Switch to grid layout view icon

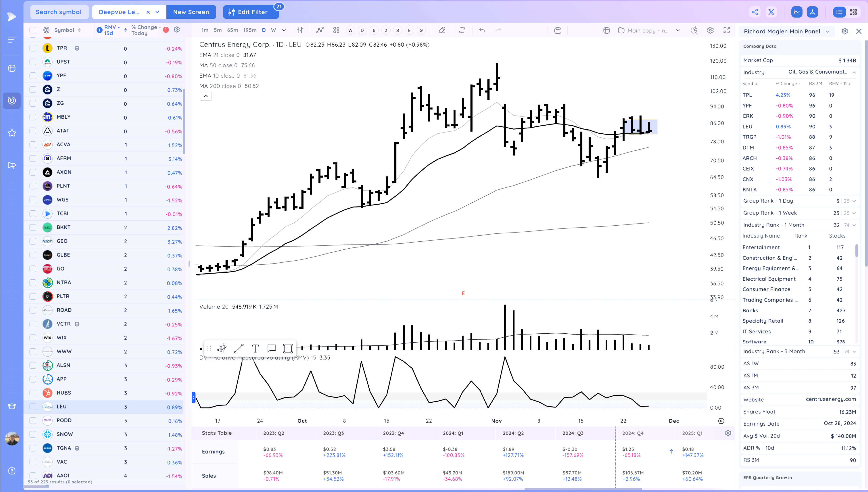pos(853,12)
